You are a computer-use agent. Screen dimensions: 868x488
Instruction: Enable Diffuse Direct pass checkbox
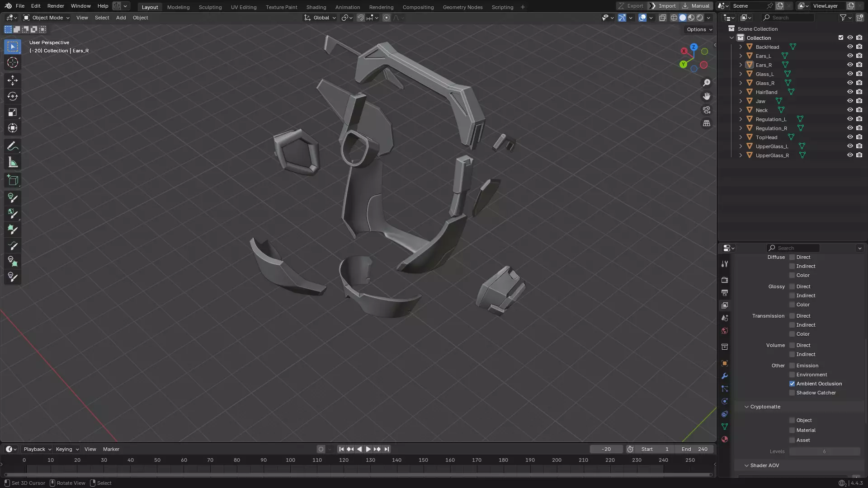click(792, 257)
